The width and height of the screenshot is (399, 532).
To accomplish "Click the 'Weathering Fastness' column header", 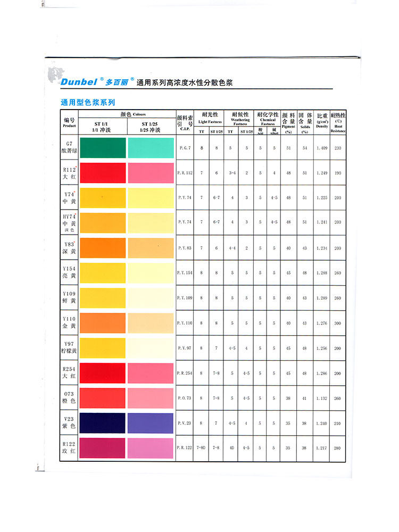I will tap(240, 118).
